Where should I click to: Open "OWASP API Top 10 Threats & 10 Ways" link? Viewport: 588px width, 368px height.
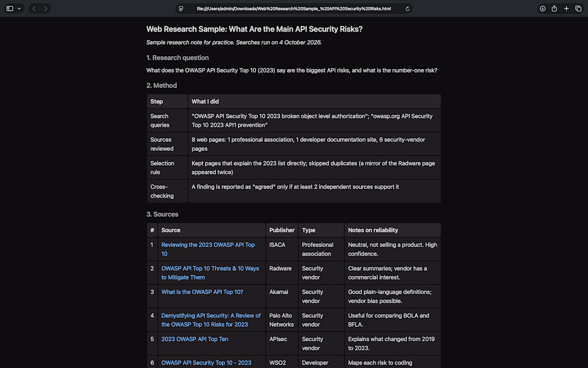(x=210, y=273)
